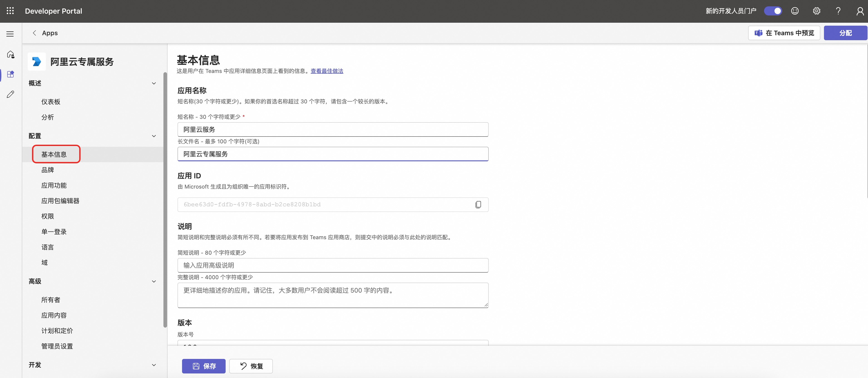The image size is (868, 378).
Task: Open settings gear in header
Action: (816, 11)
